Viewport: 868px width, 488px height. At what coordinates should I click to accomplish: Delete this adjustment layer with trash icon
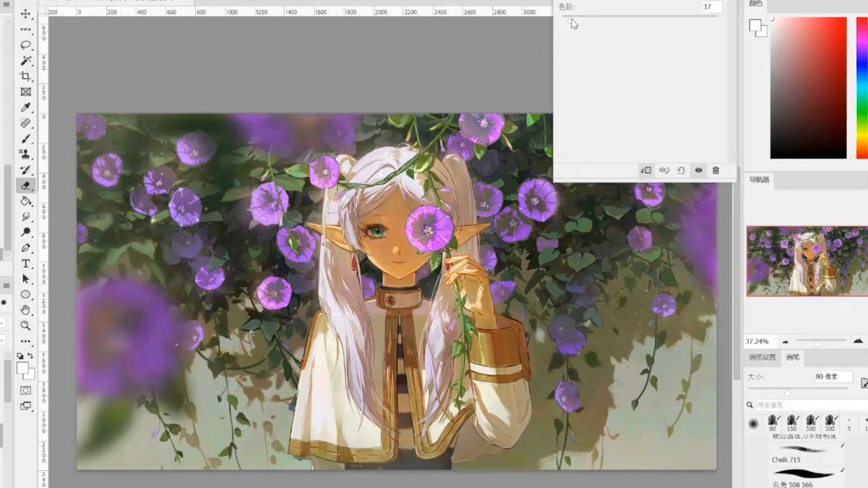coord(716,171)
